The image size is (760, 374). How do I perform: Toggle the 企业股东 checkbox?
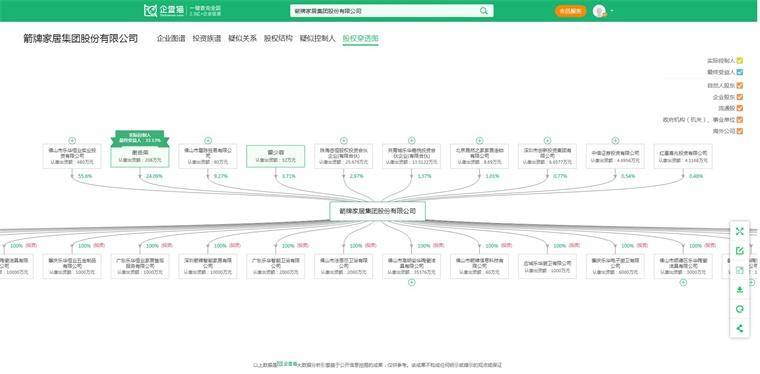pyautogui.click(x=740, y=97)
